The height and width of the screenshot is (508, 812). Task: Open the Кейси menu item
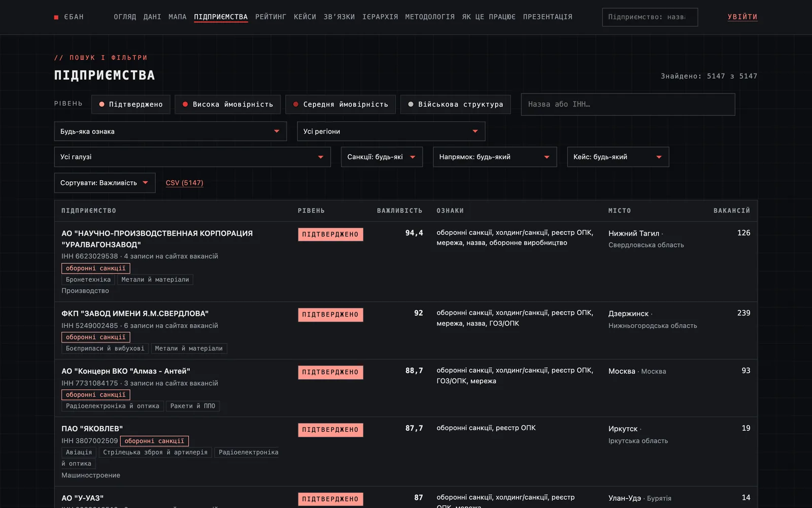tap(305, 17)
